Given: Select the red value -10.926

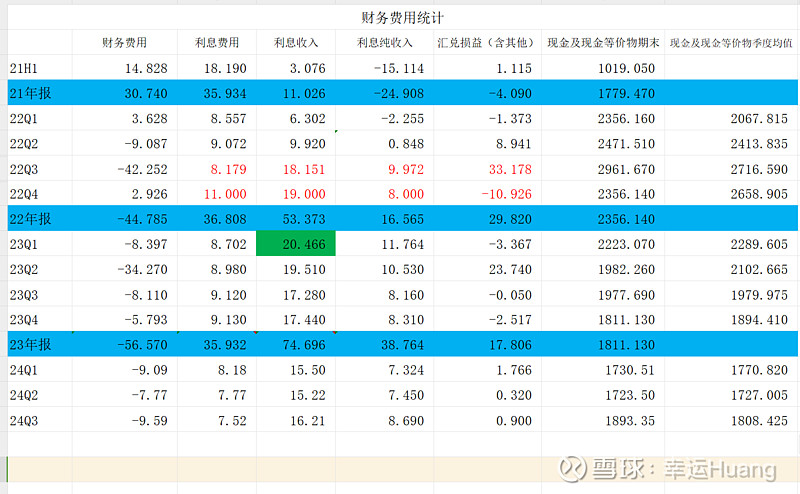Looking at the screenshot, I should [x=507, y=194].
